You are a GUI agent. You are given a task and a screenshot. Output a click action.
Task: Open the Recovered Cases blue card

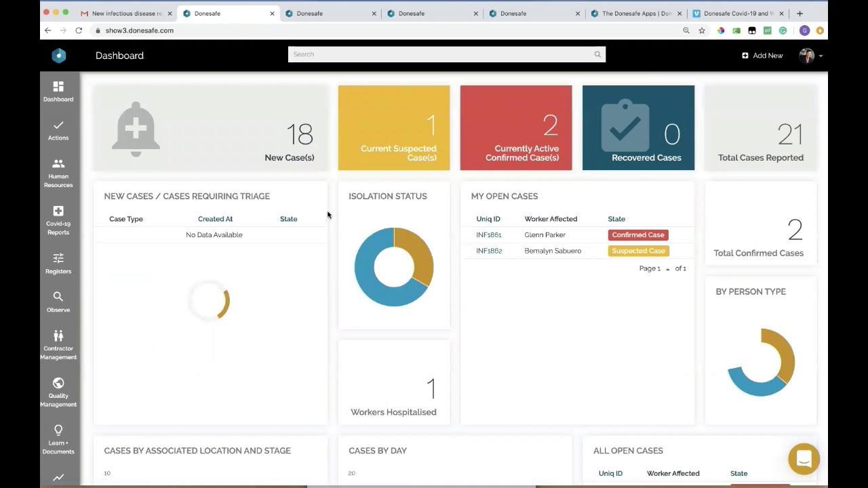pyautogui.click(x=638, y=127)
